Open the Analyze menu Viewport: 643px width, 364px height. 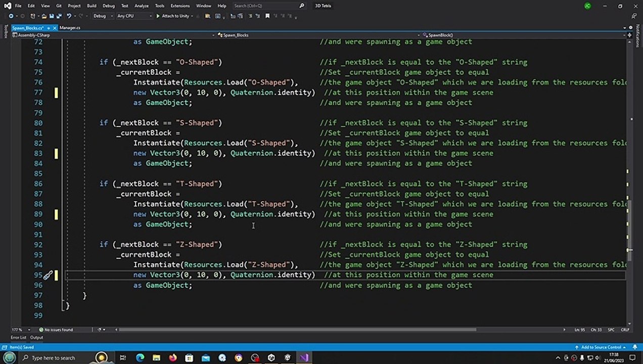(142, 6)
